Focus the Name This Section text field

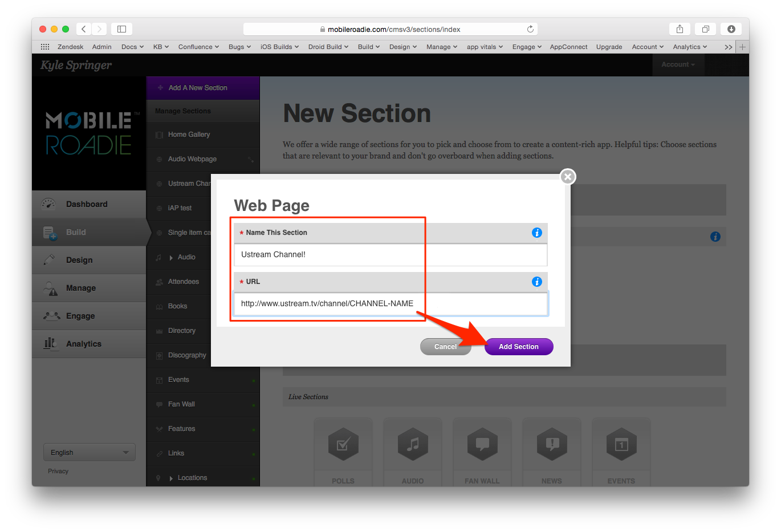[x=391, y=255]
